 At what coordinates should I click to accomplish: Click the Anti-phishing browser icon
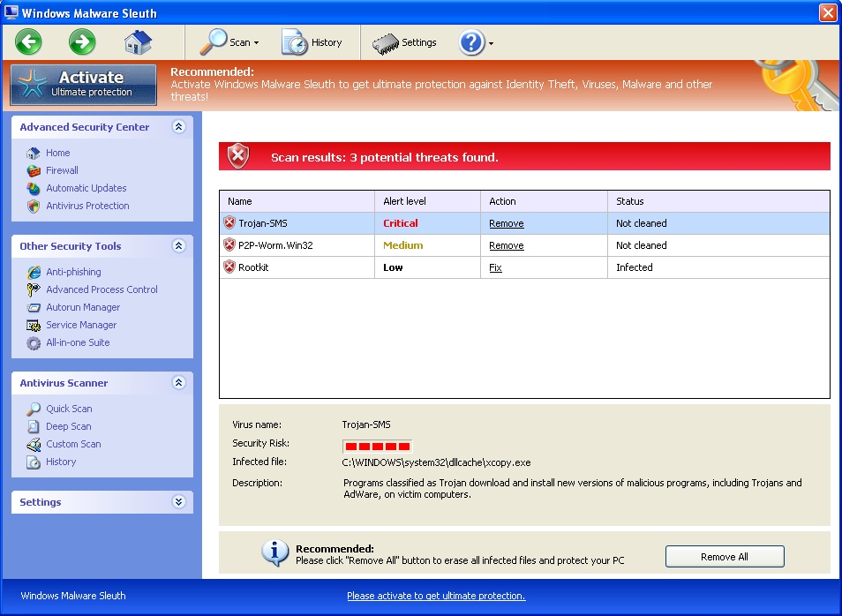click(34, 273)
